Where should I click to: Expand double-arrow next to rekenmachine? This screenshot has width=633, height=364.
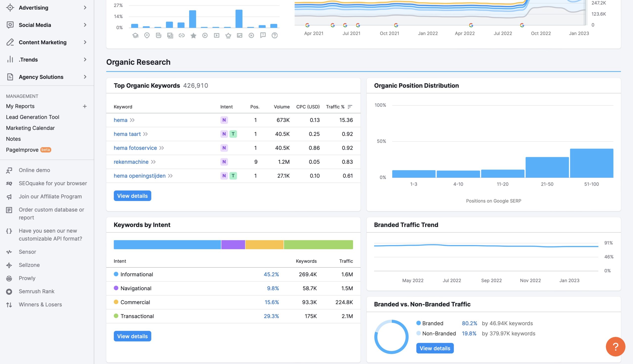pyautogui.click(x=153, y=162)
